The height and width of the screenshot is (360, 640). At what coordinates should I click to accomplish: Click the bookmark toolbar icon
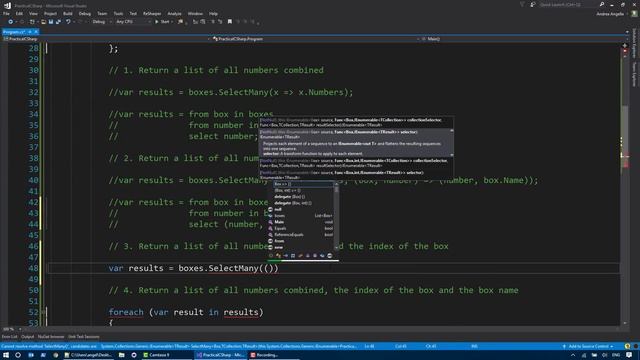tap(230, 22)
